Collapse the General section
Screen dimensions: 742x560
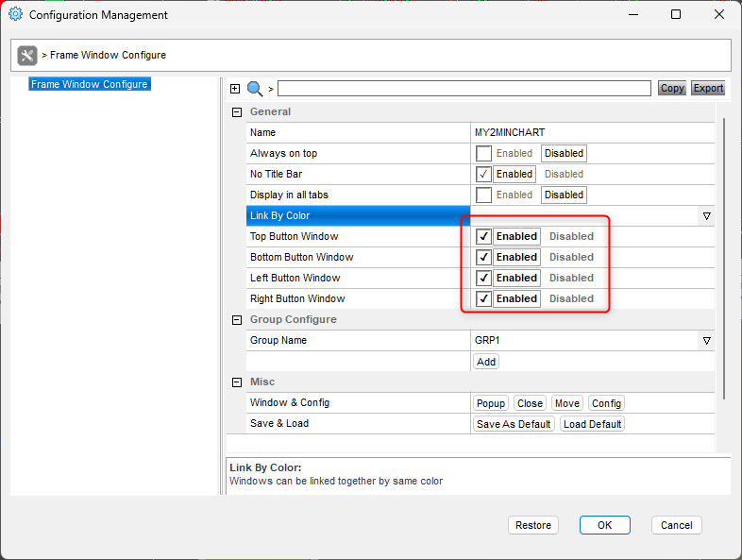point(237,112)
